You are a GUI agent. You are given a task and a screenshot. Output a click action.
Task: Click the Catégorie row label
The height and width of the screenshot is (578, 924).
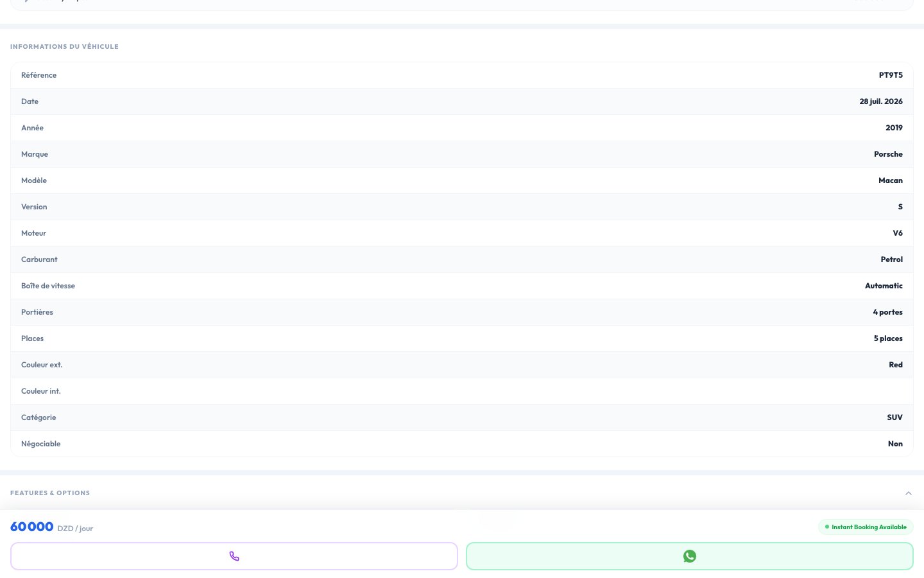click(x=38, y=417)
